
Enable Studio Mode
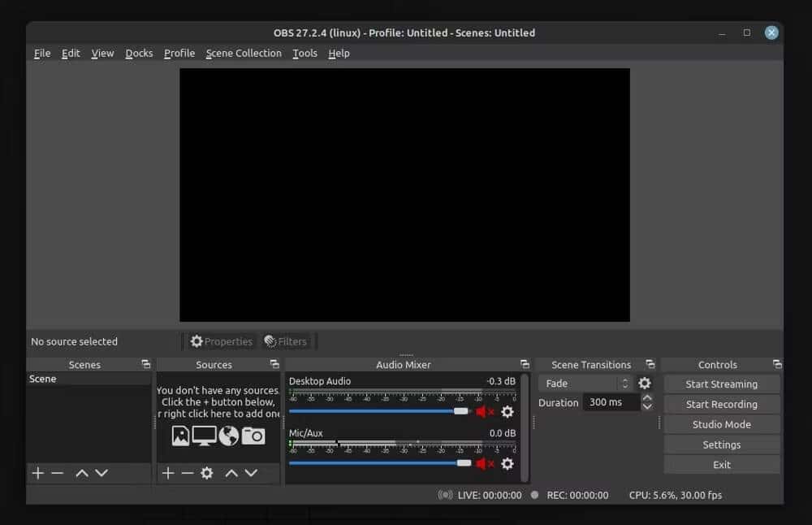pyautogui.click(x=721, y=423)
